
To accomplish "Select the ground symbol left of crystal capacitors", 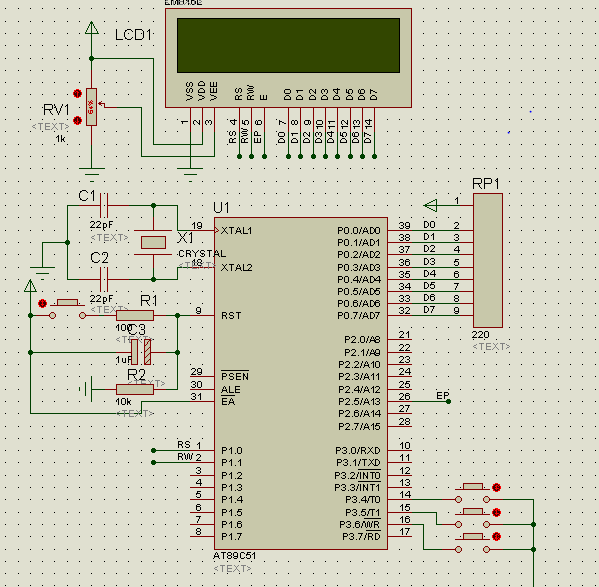I will point(42,272).
